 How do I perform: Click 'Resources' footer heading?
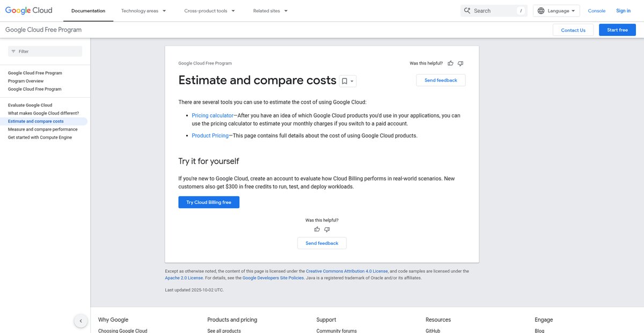[x=438, y=320]
